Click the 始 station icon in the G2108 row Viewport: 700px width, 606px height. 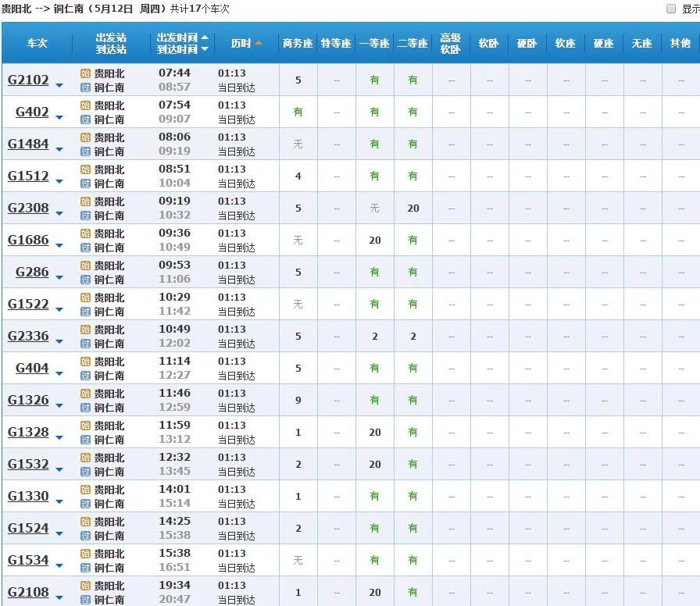tap(84, 586)
